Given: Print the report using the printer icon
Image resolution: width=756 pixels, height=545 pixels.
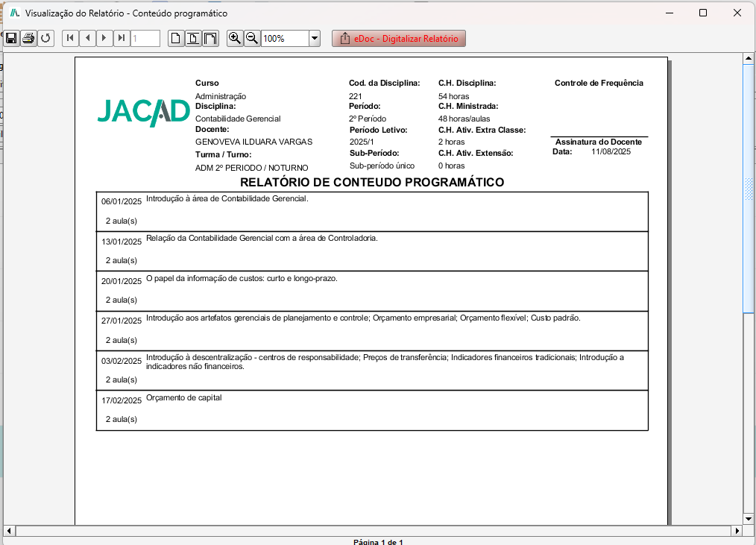Looking at the screenshot, I should point(29,38).
